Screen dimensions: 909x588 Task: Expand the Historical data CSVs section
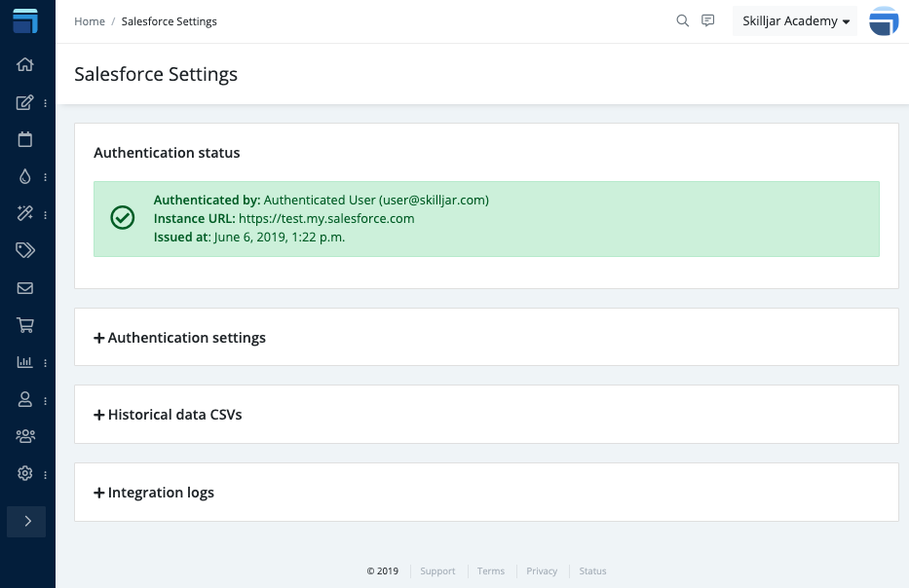tap(169, 415)
